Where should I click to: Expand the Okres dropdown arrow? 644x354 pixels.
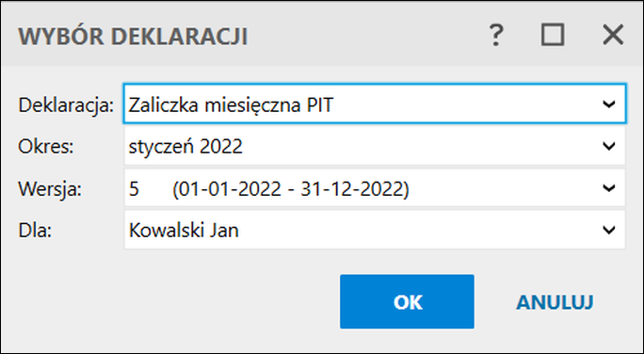tap(608, 146)
